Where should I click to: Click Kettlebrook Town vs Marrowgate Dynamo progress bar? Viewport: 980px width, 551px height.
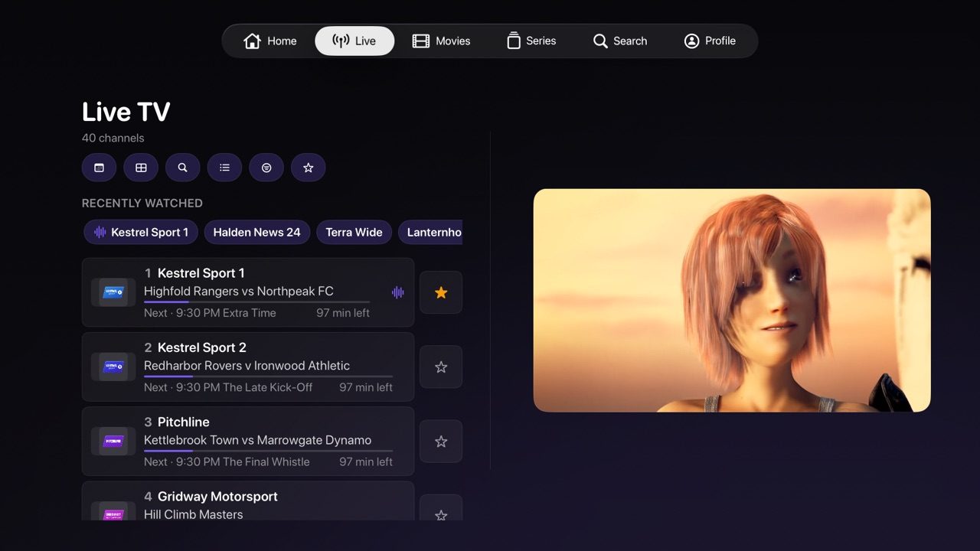(x=269, y=451)
